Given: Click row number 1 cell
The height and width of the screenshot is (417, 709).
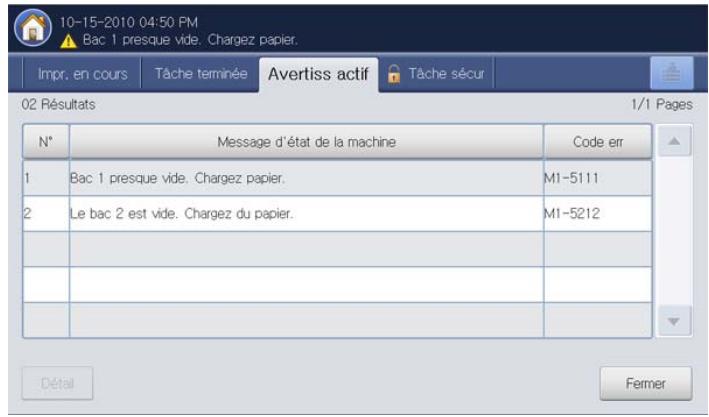Looking at the screenshot, I should pyautogui.click(x=46, y=178).
